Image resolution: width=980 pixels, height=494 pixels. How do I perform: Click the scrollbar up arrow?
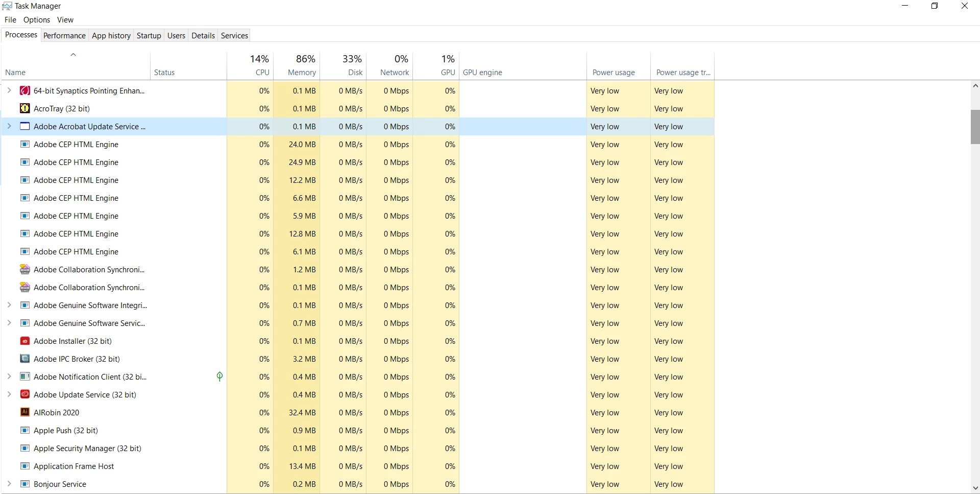[975, 86]
